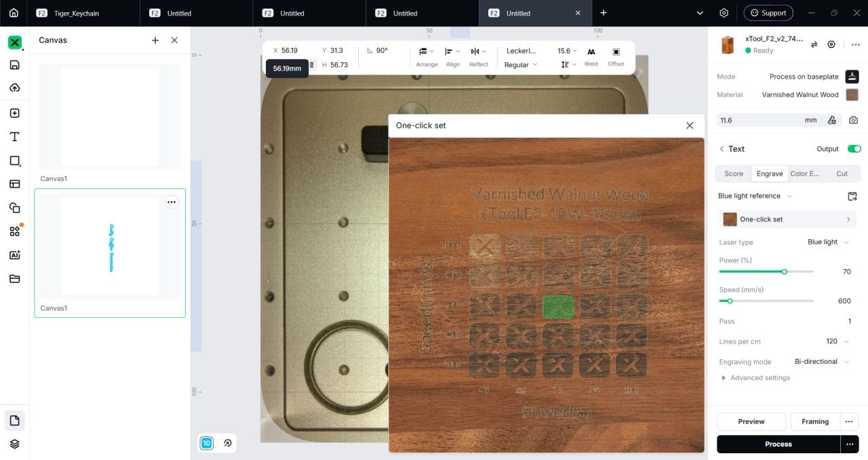This screenshot has height=460, width=868.
Task: Click the green xTool logo icon
Action: tap(14, 42)
